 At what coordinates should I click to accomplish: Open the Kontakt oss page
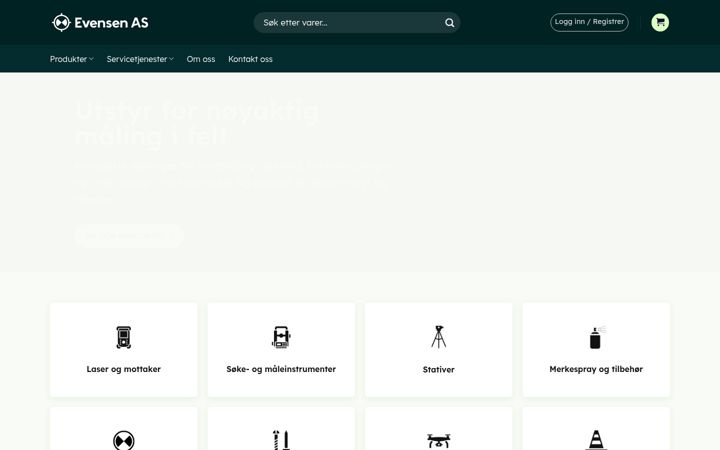(x=250, y=59)
